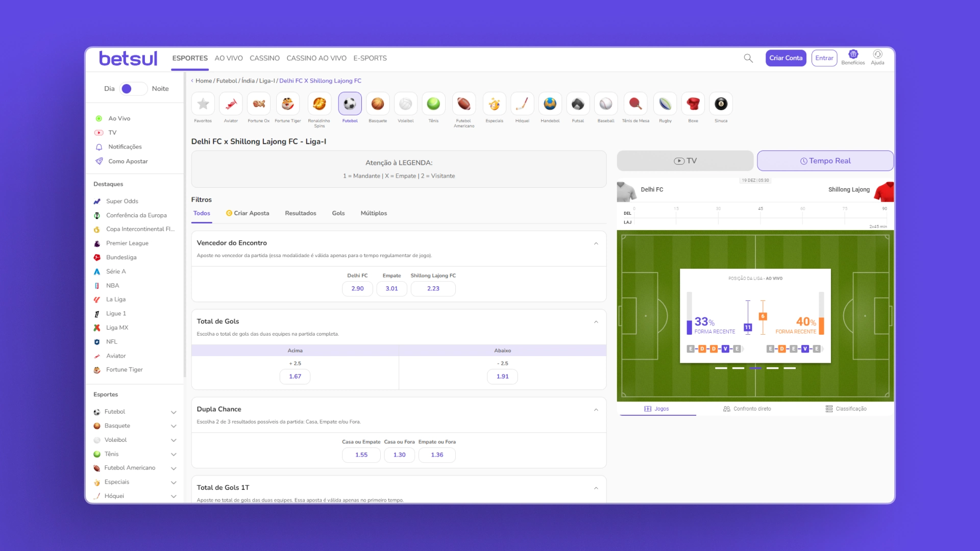Screen dimensions: 980x551
Task: Switch to the AO VIVO menu
Action: pyautogui.click(x=229, y=58)
